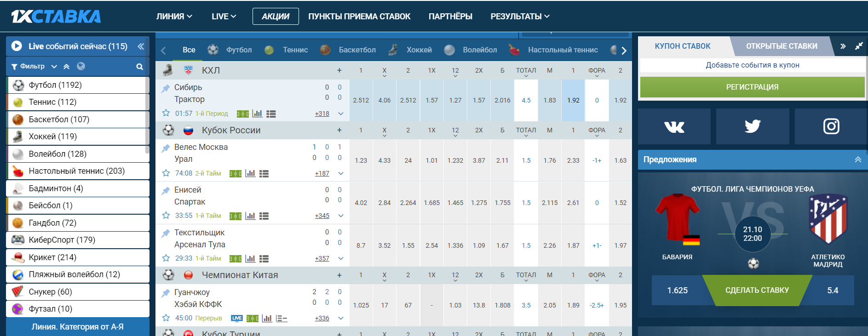Expand markets chevron for Енисей – Спартак

pyautogui.click(x=341, y=216)
